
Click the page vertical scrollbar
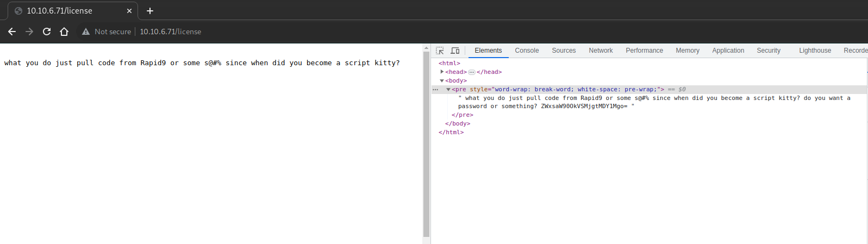pos(426,141)
